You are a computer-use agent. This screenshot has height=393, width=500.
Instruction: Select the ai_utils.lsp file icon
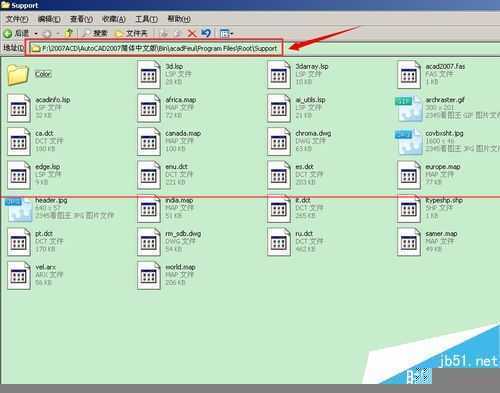pos(279,108)
